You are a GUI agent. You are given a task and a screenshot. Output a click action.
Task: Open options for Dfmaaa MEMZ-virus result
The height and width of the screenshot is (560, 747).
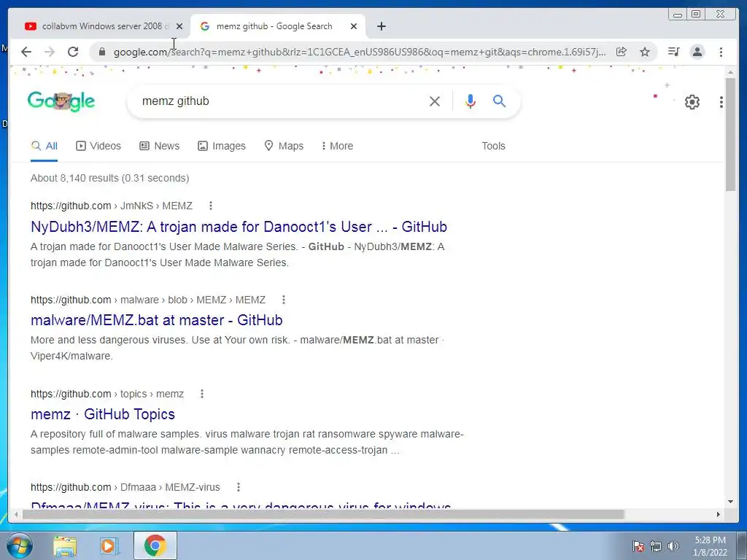tap(239, 487)
